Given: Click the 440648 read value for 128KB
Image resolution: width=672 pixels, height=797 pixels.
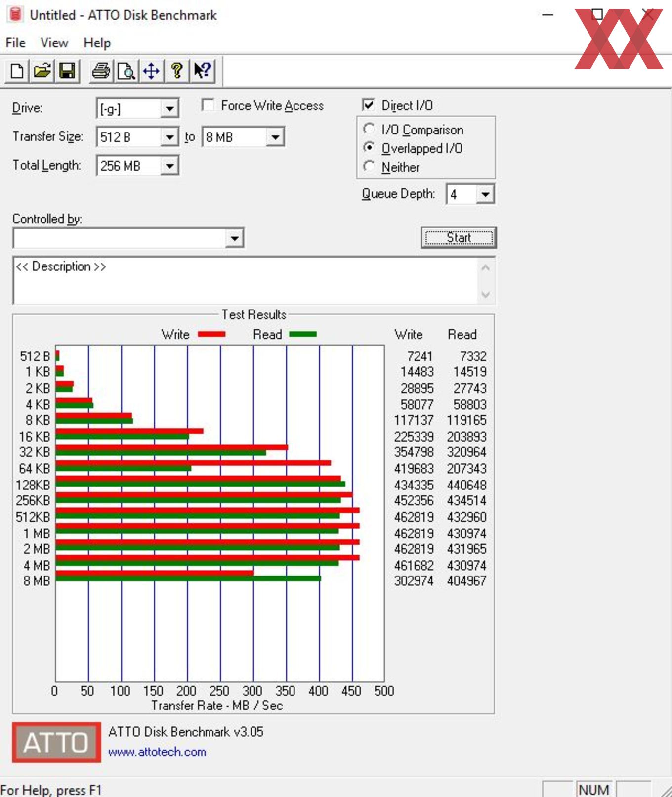Looking at the screenshot, I should (466, 485).
